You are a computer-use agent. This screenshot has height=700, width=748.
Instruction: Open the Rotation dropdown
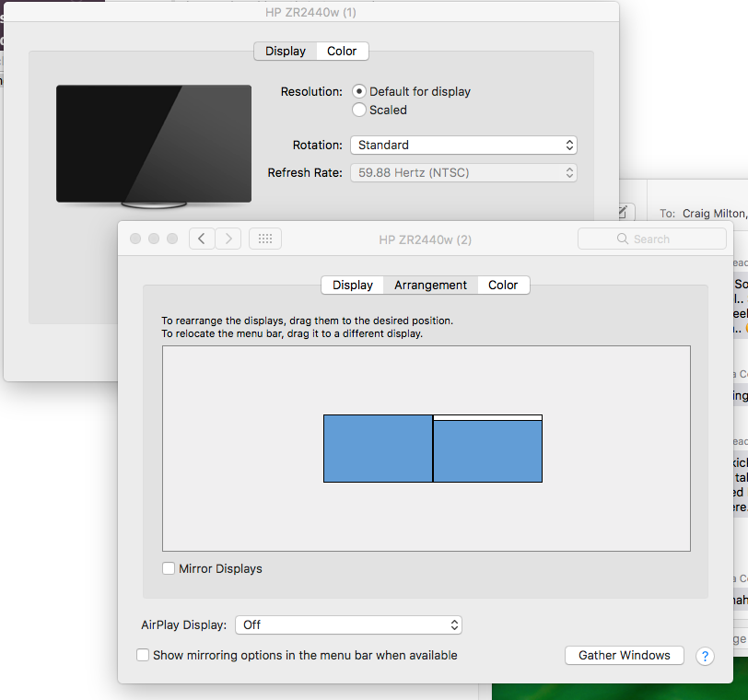point(463,145)
